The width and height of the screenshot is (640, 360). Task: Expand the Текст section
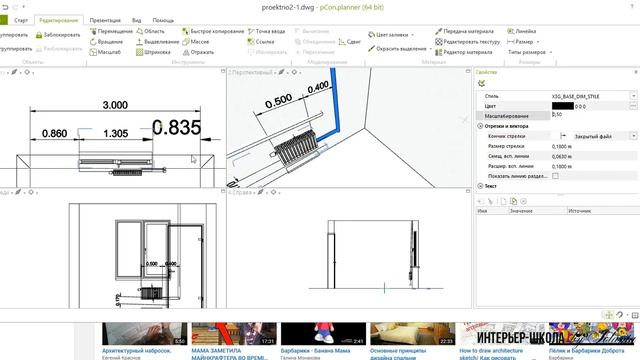[x=480, y=186]
